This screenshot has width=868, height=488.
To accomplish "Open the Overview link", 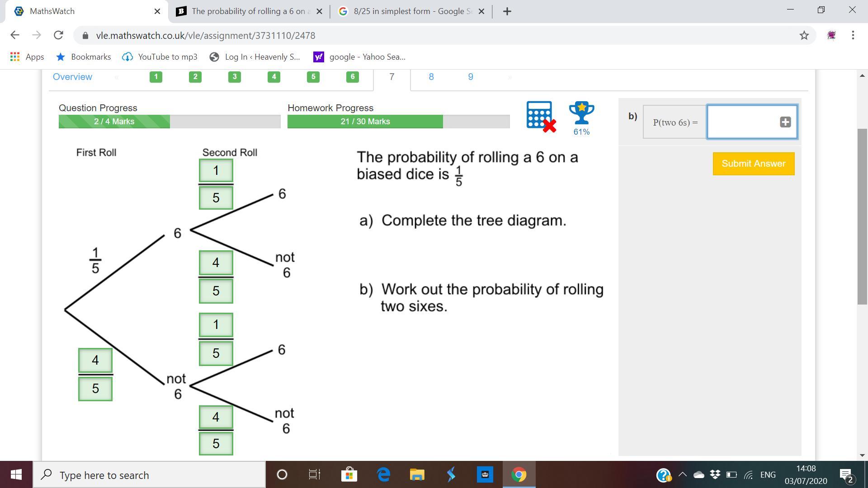I will (72, 77).
